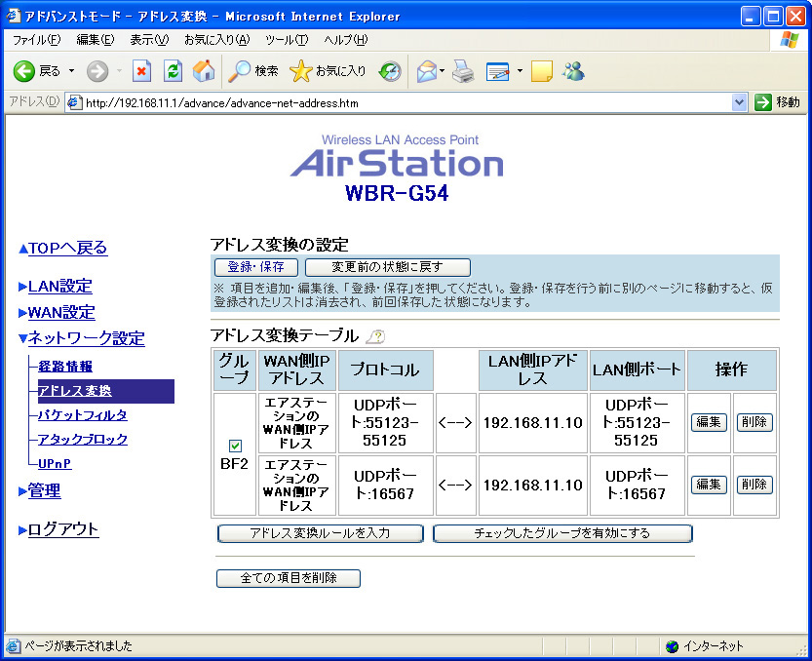
Task: Click 削除 for the UDP 55123-55125 rule
Action: pyautogui.click(x=754, y=422)
